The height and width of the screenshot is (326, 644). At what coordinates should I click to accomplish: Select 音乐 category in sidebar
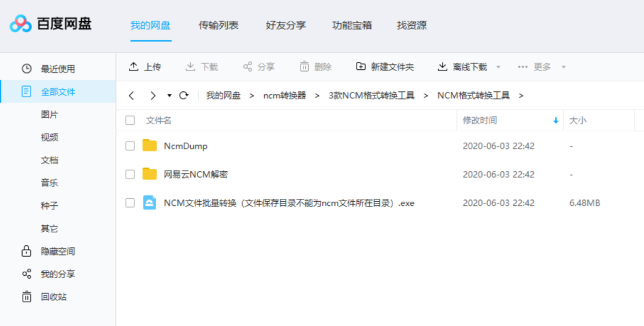point(49,183)
